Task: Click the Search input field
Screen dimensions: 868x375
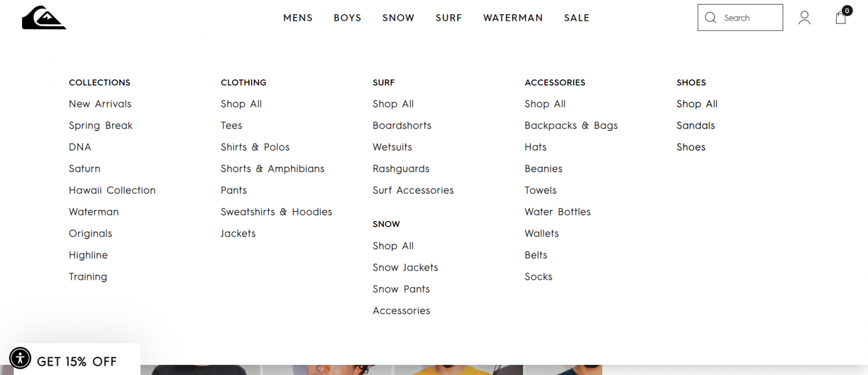Action: click(746, 18)
